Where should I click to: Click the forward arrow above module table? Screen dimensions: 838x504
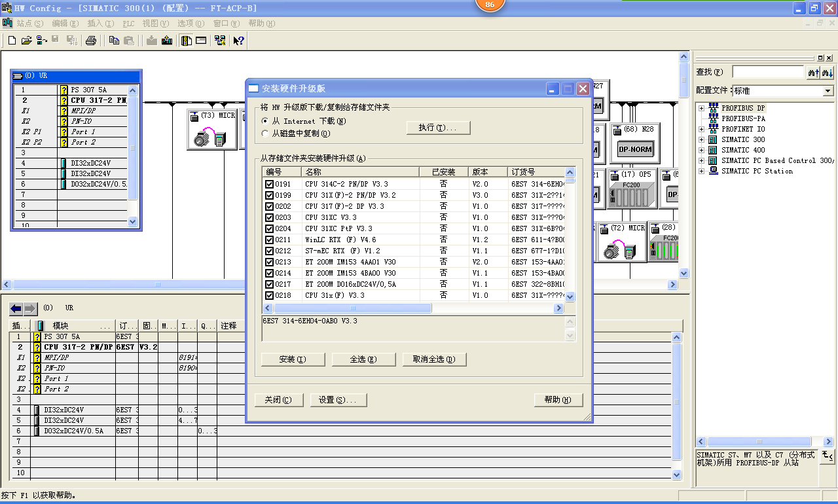pos(31,308)
